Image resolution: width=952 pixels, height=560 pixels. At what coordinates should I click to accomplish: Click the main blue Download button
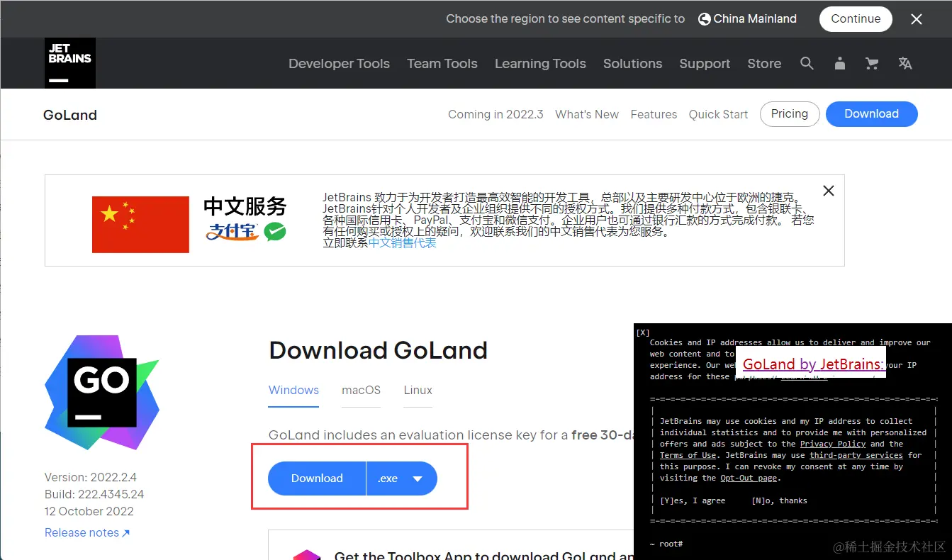(x=317, y=478)
